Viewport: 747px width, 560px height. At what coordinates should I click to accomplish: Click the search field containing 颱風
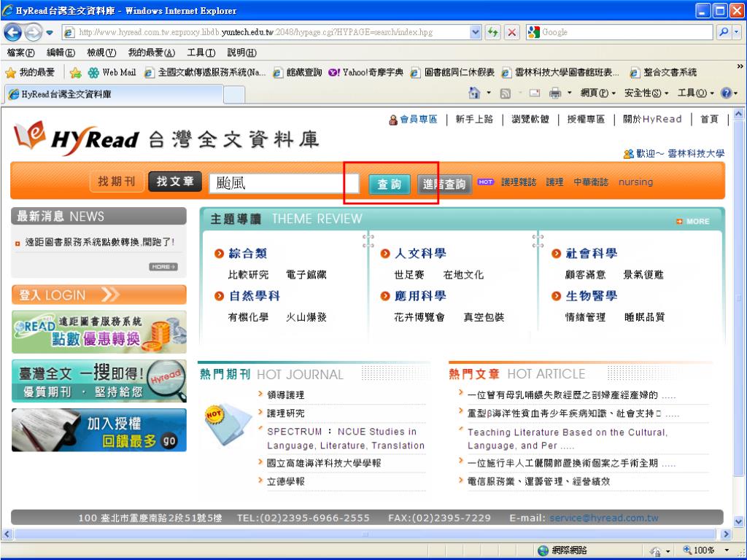coord(284,183)
